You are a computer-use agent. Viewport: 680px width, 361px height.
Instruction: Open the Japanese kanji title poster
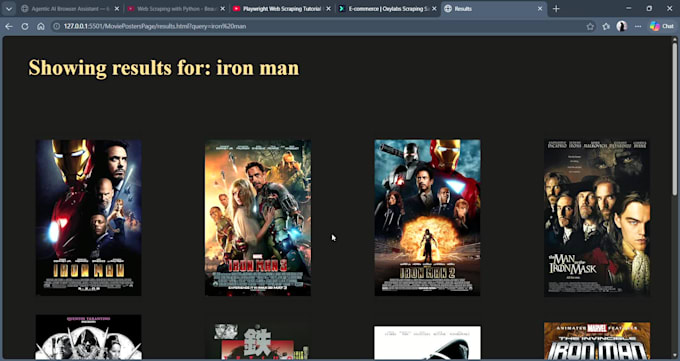(x=258, y=341)
